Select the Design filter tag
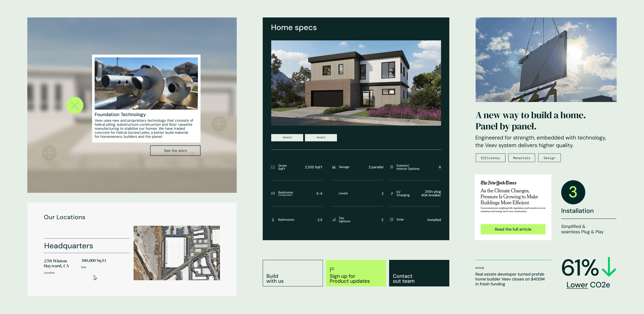 click(x=549, y=158)
